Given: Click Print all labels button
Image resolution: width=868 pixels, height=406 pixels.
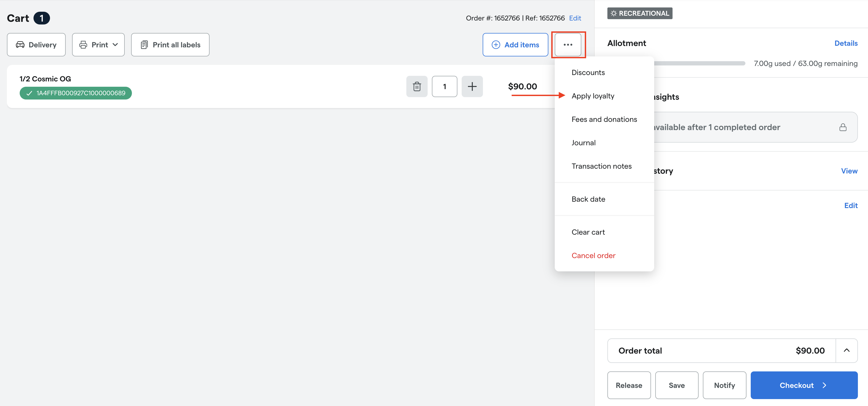Looking at the screenshot, I should [x=170, y=44].
